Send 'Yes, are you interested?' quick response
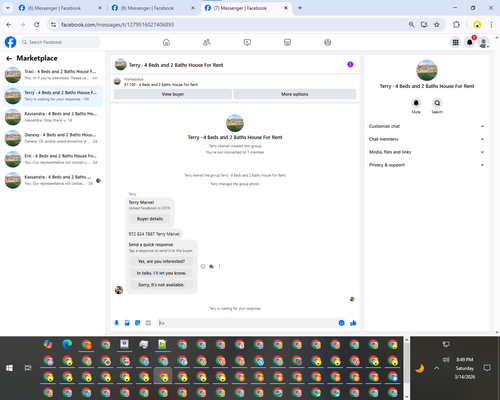This screenshot has width=500, height=400. [x=161, y=261]
